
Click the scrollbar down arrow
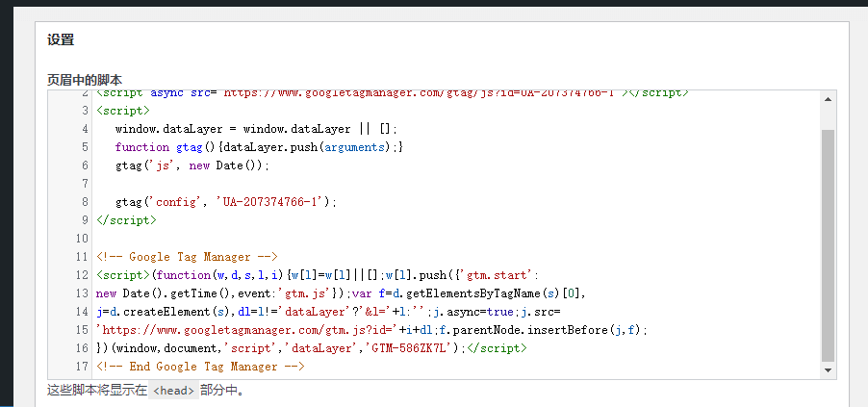(829, 369)
